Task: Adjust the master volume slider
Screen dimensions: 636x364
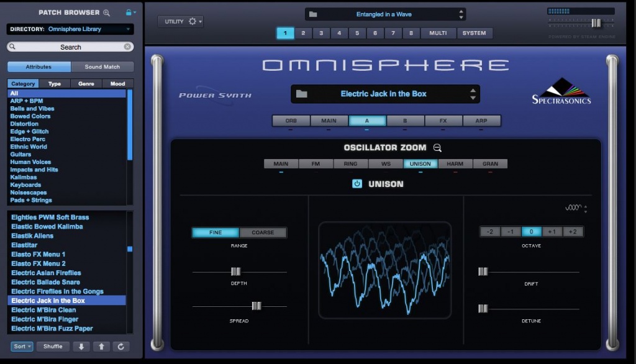Action: [x=596, y=23]
